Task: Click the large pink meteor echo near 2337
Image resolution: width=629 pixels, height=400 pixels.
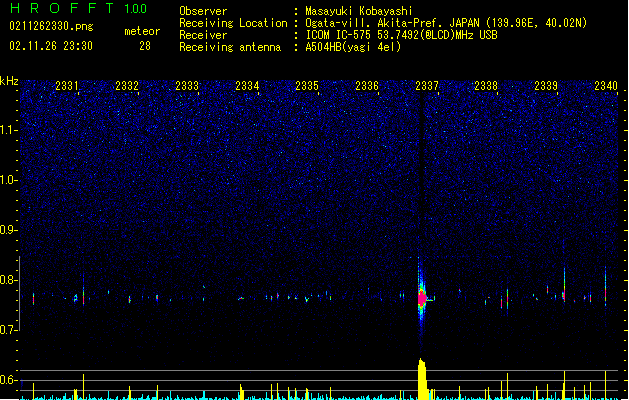Action: pos(422,299)
